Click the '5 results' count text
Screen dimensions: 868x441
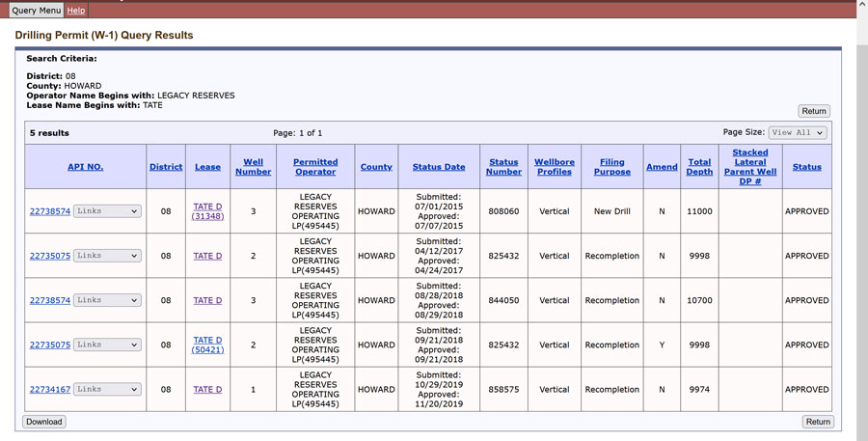(49, 133)
